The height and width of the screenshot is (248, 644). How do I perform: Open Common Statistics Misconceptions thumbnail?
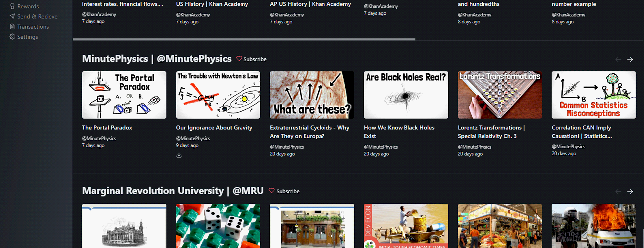(593, 95)
